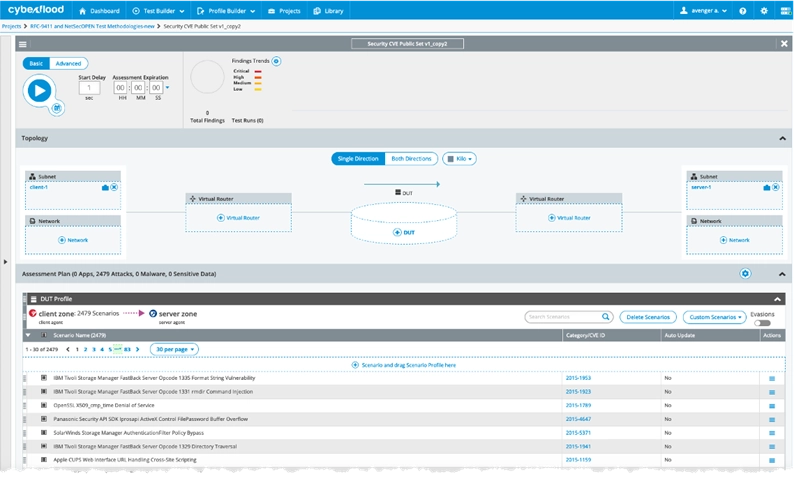Image resolution: width=794 pixels, height=485 pixels.
Task: Go to the Library tab
Action: [x=330, y=11]
